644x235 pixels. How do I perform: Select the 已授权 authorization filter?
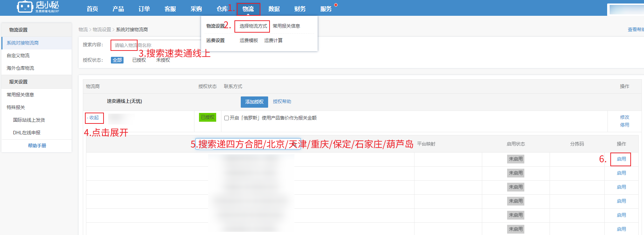(x=139, y=60)
